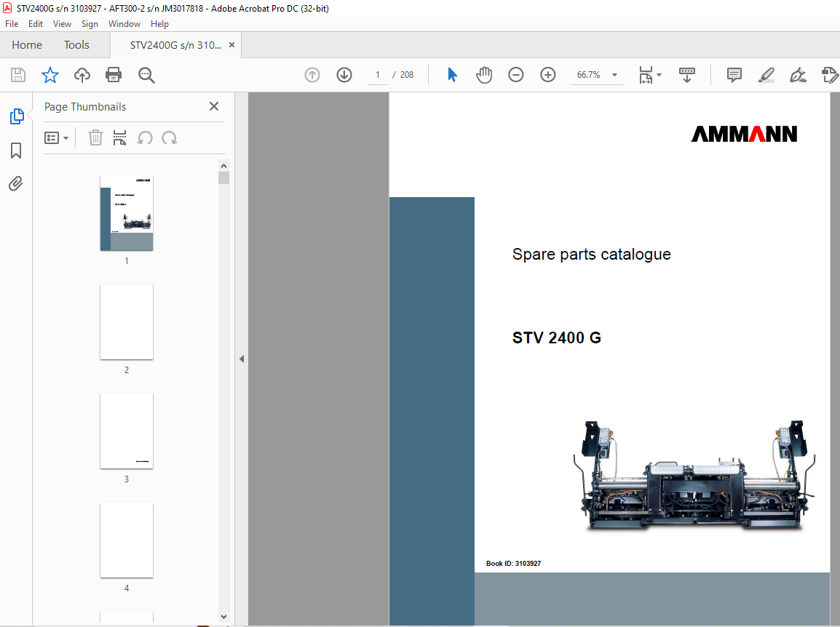Print the document with printer icon
840x627 pixels.
pyautogui.click(x=114, y=75)
